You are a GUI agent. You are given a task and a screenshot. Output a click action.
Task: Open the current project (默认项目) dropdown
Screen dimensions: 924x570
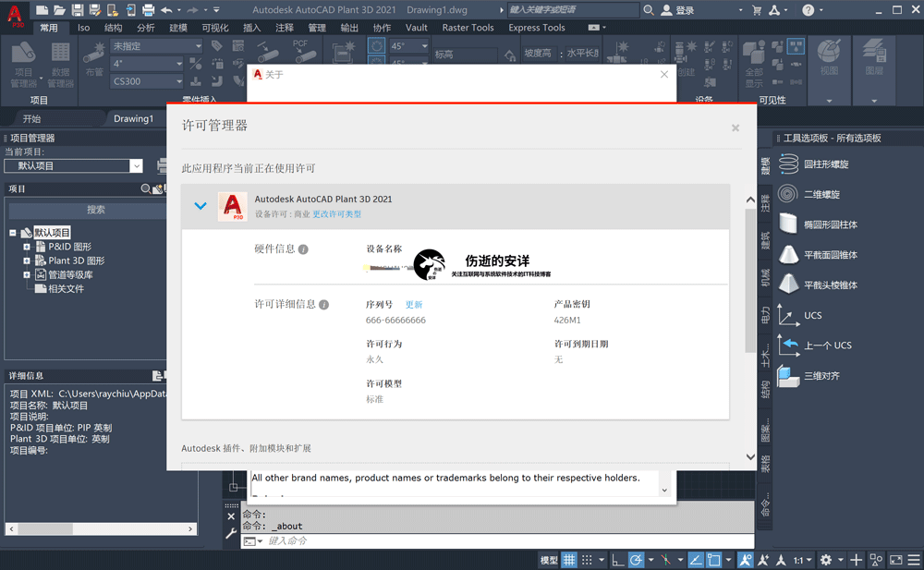point(136,165)
